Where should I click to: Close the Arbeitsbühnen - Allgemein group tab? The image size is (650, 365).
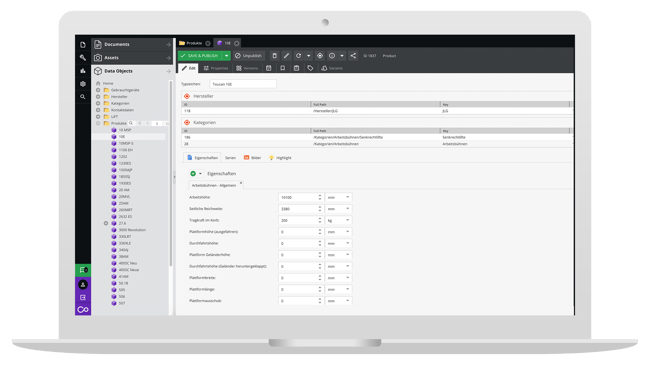(x=241, y=183)
